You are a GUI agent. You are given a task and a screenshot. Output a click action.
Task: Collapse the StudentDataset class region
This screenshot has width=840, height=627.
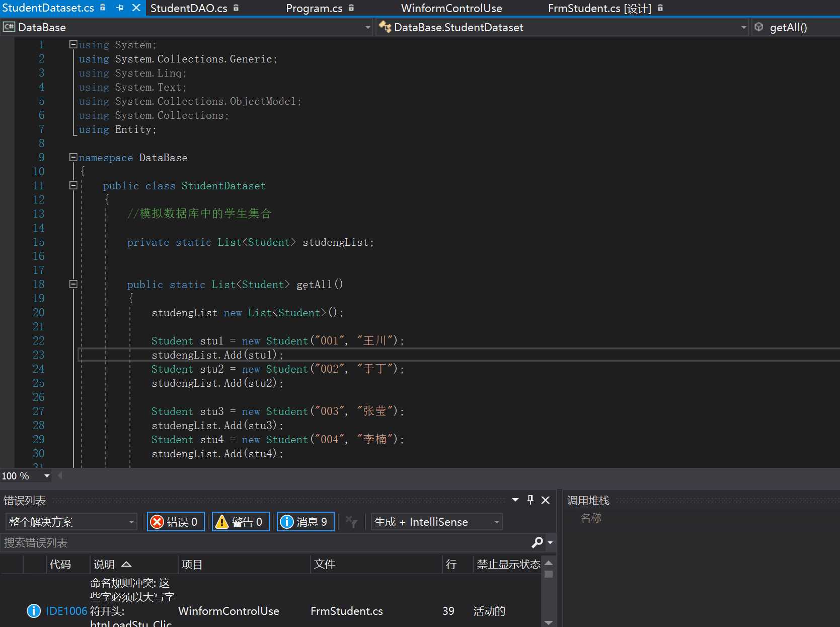click(x=73, y=185)
